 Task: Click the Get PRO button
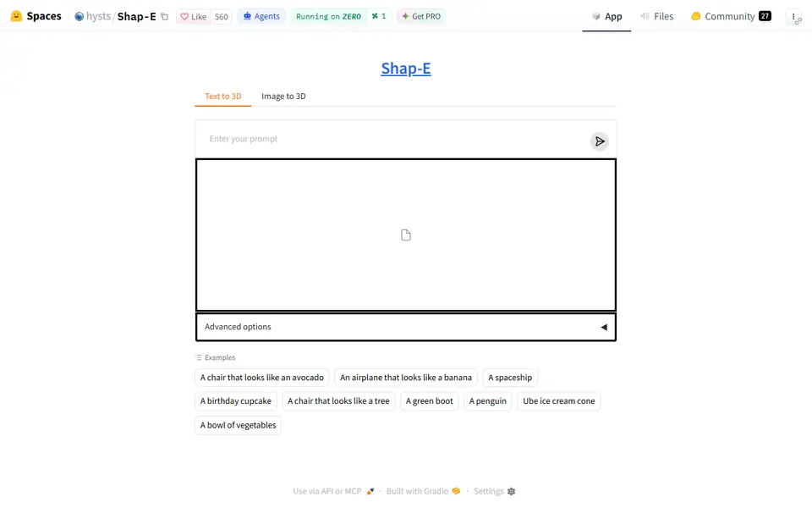coord(421,16)
